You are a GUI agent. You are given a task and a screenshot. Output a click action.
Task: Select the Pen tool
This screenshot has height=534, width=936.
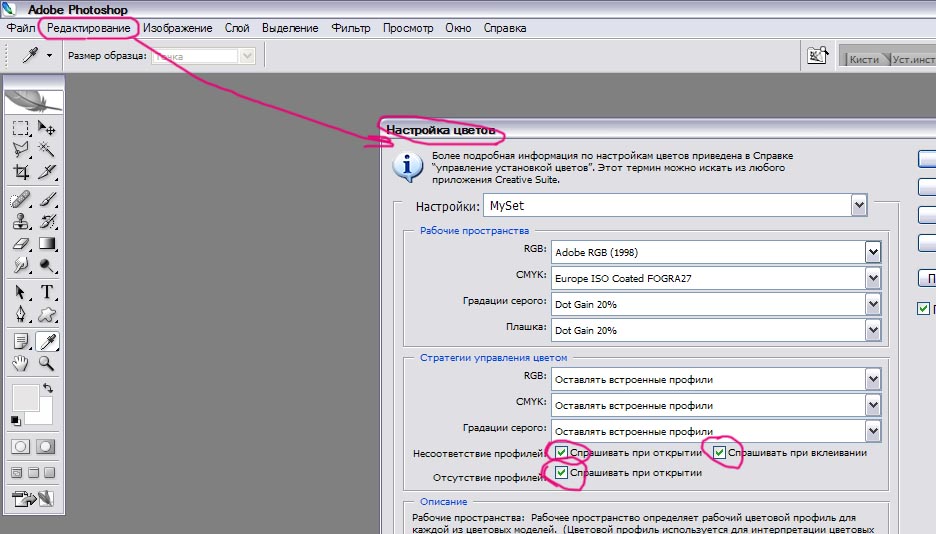tap(20, 314)
